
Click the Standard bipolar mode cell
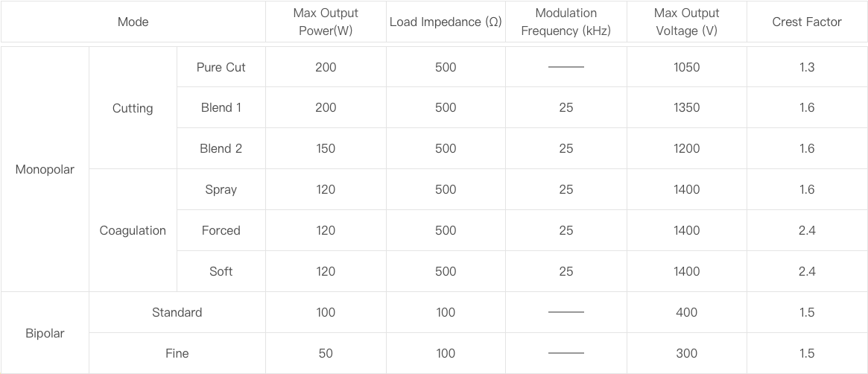(177, 312)
